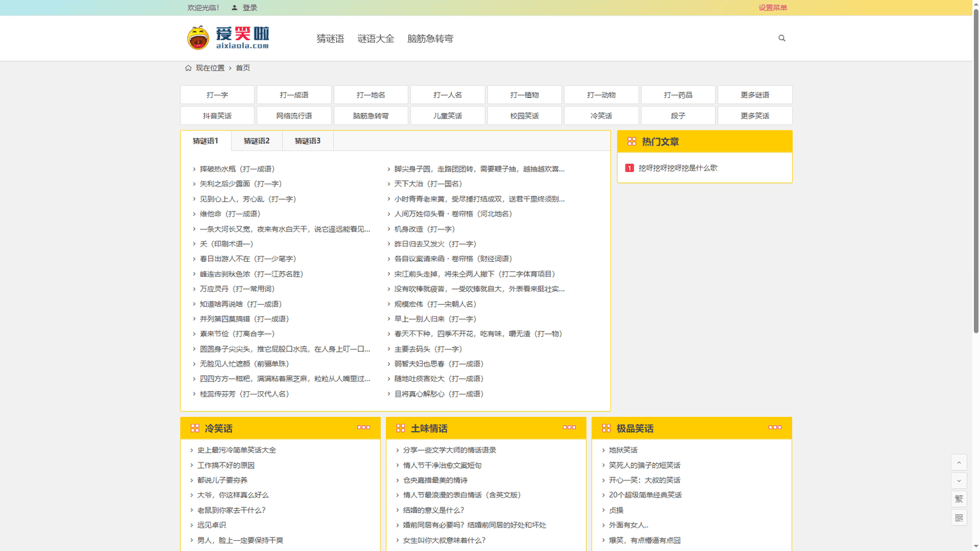Image resolution: width=980 pixels, height=551 pixels.
Task: Click the 儿童笑话 category button
Action: point(448,116)
